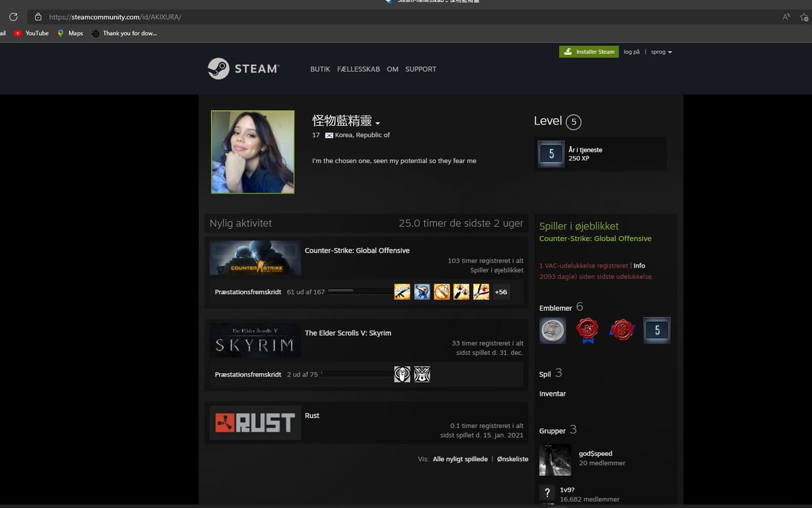Click the '25.0 timer de sidste 2 uger' text
Viewport: 812px width, 508px height.
click(461, 224)
